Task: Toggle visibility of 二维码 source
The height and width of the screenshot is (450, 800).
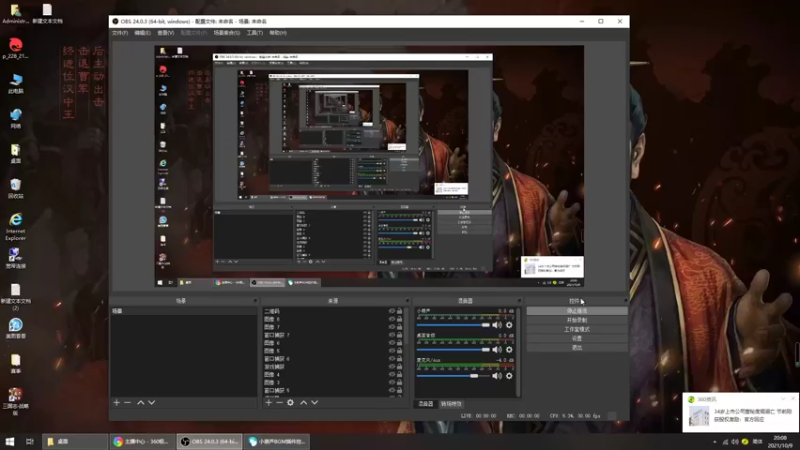Action: pyautogui.click(x=391, y=311)
